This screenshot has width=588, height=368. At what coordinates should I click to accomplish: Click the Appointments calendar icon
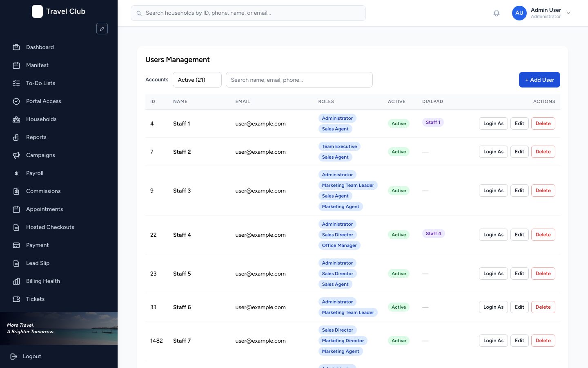pos(16,209)
